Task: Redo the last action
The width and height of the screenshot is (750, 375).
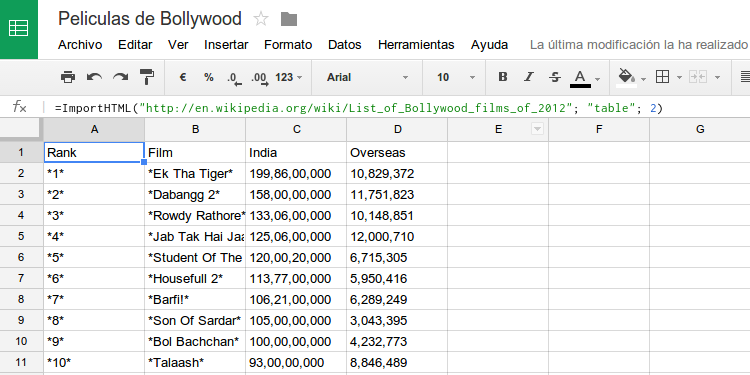Action: pyautogui.click(x=121, y=77)
